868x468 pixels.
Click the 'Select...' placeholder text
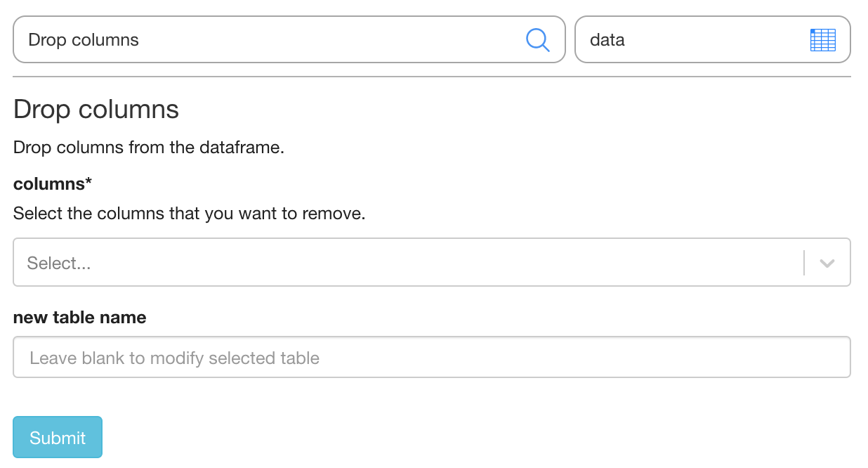(59, 264)
